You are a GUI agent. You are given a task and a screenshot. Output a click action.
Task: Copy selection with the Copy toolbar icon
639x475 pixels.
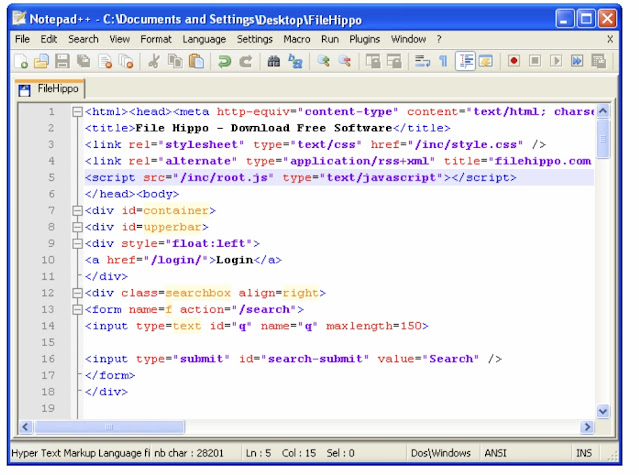[x=176, y=62]
